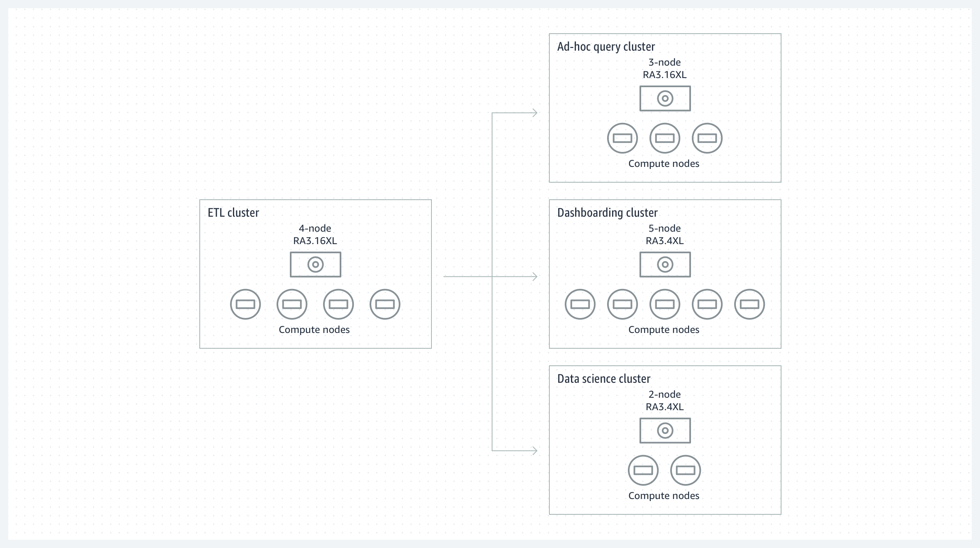Click arrowhead pointing to Data science cluster
The height and width of the screenshot is (548, 980).
[535, 450]
